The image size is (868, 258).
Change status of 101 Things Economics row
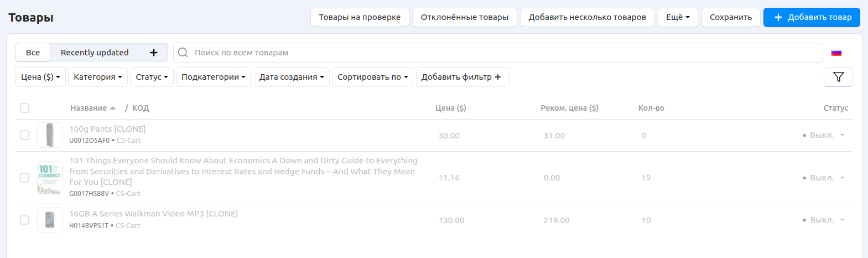point(824,178)
